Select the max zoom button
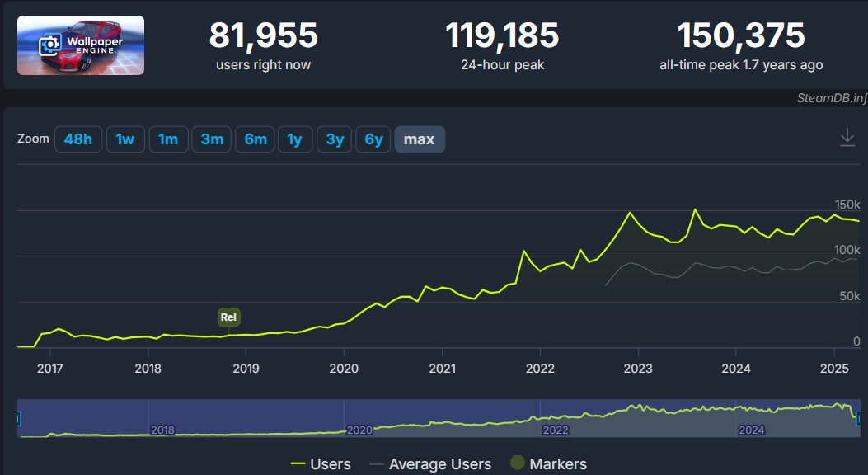This screenshot has width=868, height=475. [x=419, y=139]
